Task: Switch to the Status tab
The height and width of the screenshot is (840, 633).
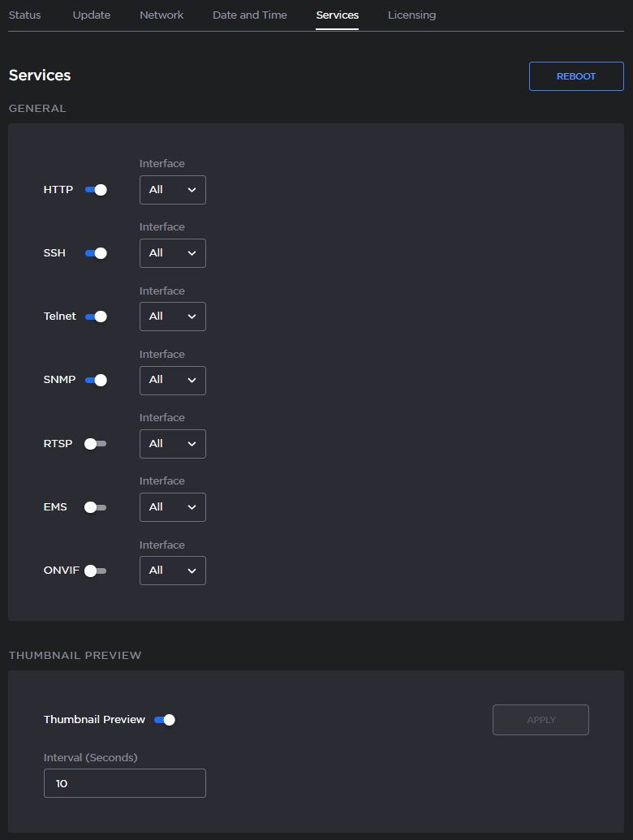Action: pyautogui.click(x=24, y=15)
